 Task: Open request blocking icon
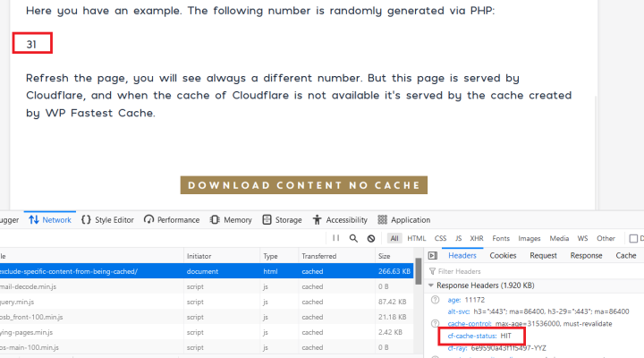click(x=371, y=238)
